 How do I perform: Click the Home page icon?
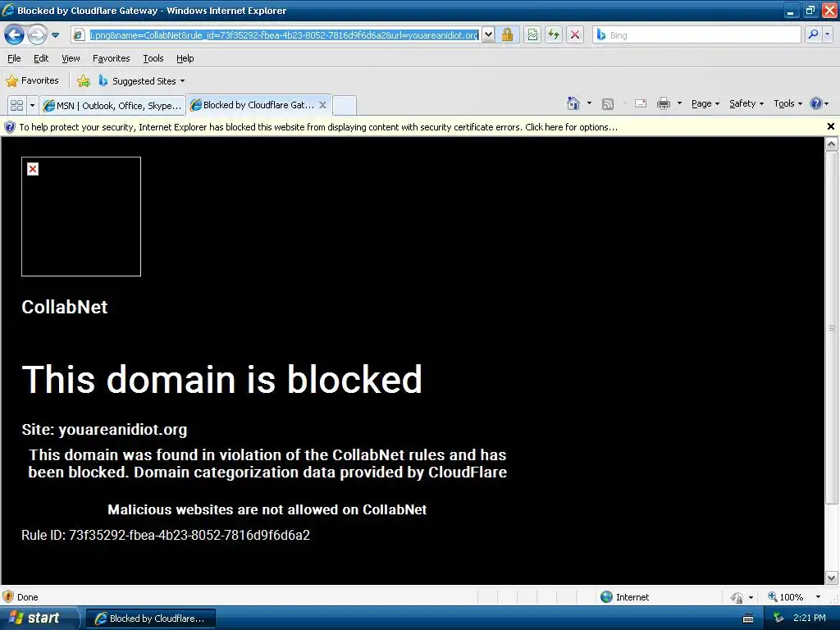pyautogui.click(x=573, y=103)
